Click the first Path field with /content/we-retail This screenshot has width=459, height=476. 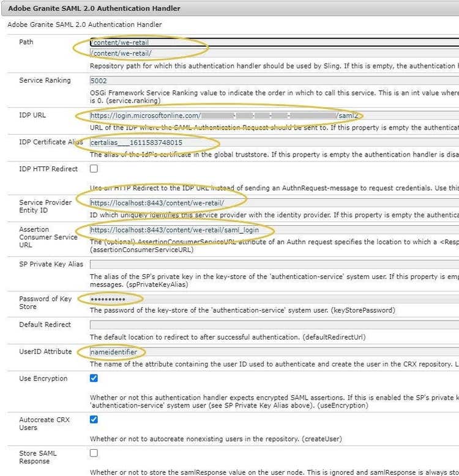point(269,42)
